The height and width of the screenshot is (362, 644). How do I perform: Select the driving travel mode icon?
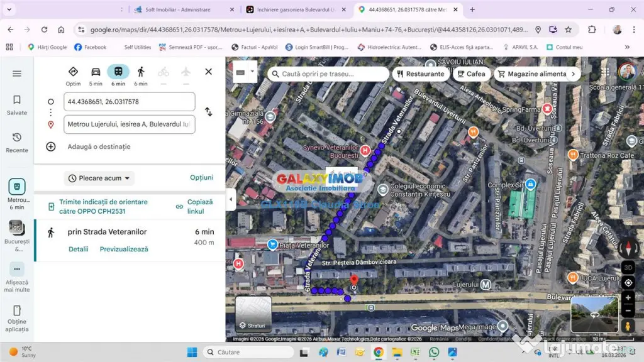click(96, 72)
